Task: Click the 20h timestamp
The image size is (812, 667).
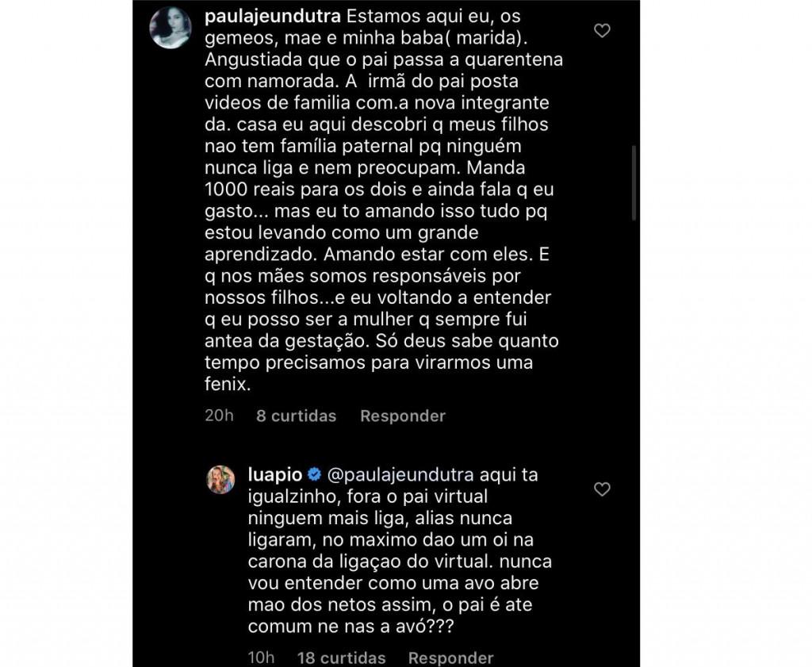Action: pyautogui.click(x=219, y=416)
